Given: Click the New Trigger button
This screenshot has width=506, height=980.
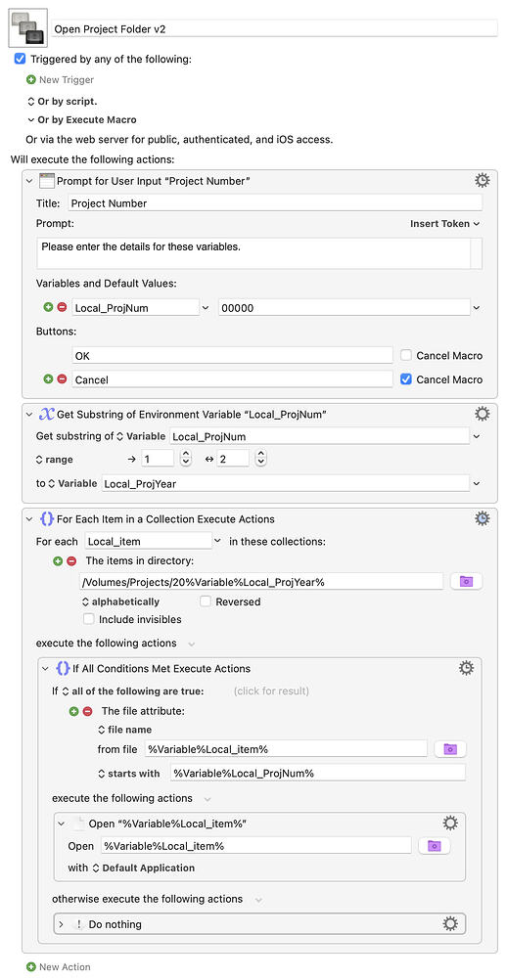Looking at the screenshot, I should tap(60, 79).
